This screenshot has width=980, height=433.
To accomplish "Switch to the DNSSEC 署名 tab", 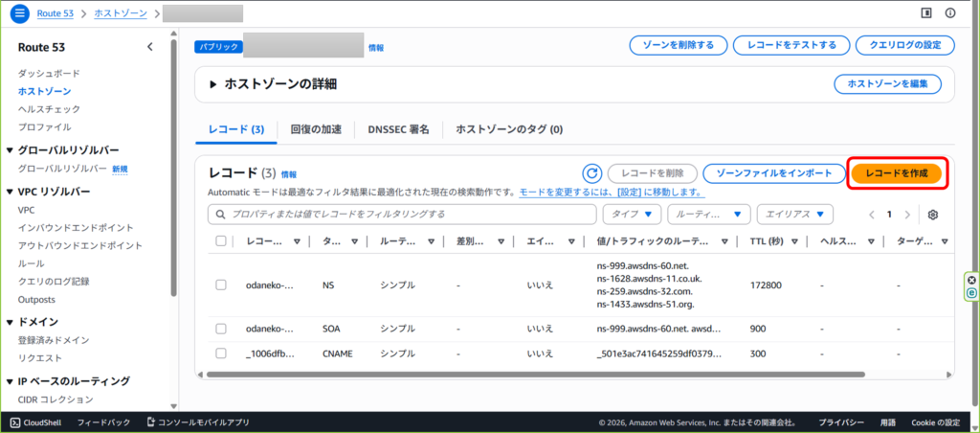I will (x=398, y=129).
